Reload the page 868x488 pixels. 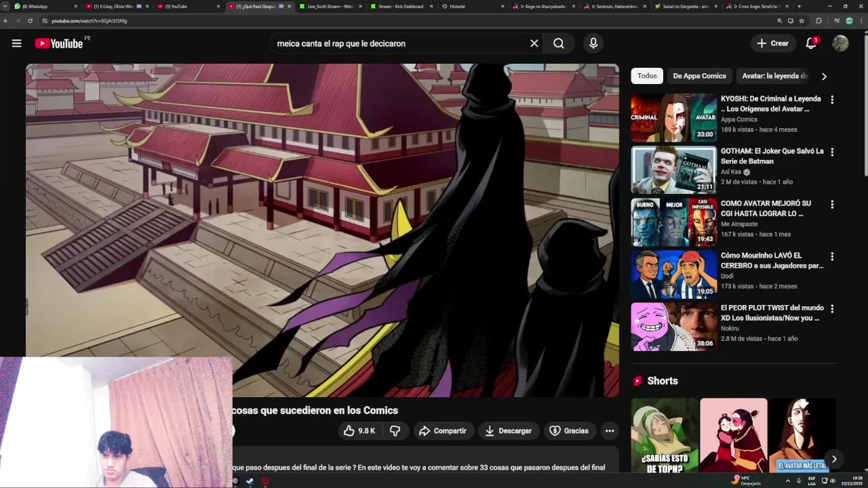pyautogui.click(x=30, y=21)
